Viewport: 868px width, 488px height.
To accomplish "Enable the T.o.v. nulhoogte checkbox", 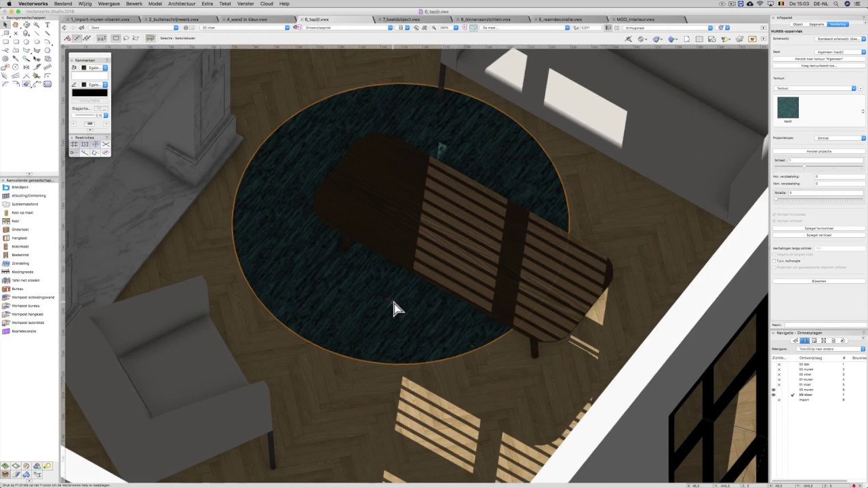I will [x=774, y=261].
